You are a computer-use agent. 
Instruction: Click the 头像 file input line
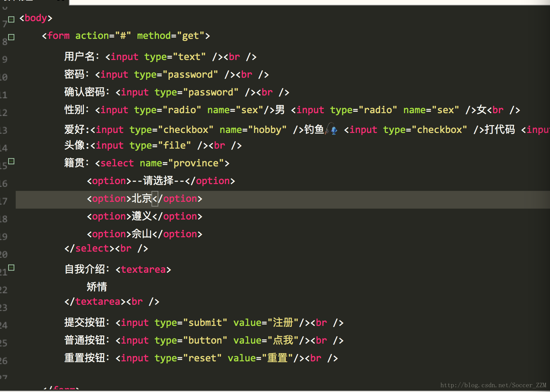pyautogui.click(x=153, y=145)
